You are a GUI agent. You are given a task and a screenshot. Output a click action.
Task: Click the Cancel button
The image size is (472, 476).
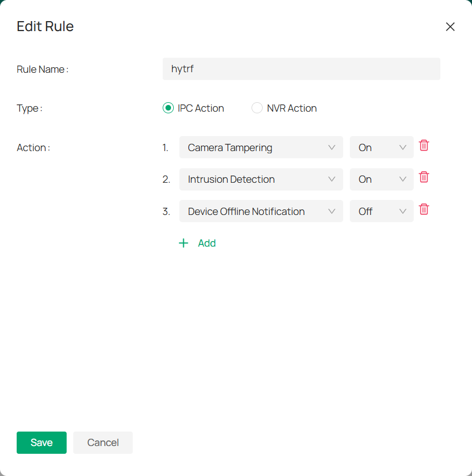[x=103, y=443]
